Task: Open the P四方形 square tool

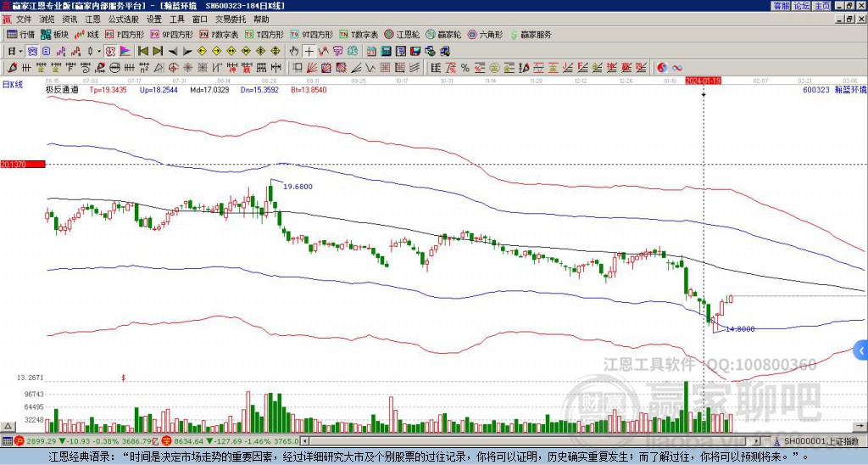Action: point(125,34)
